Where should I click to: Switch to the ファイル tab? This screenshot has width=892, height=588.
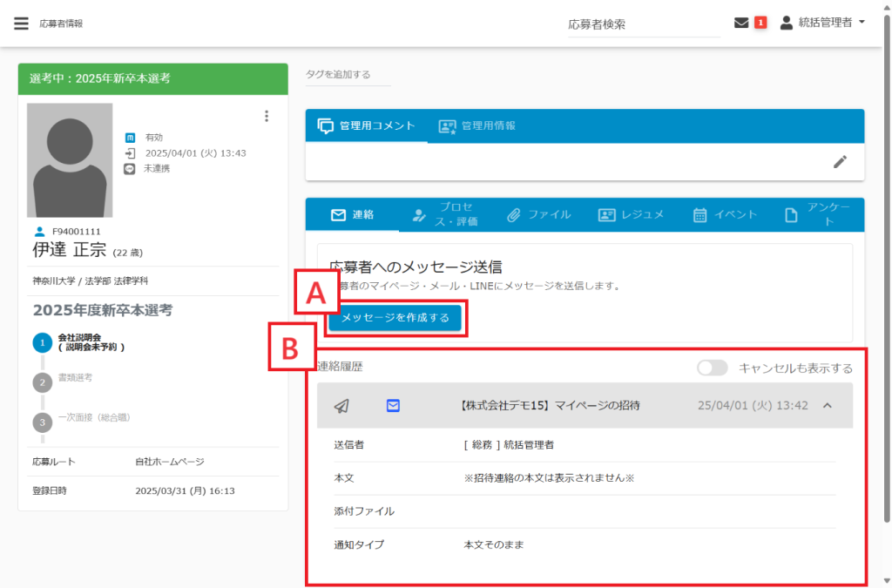click(538, 214)
